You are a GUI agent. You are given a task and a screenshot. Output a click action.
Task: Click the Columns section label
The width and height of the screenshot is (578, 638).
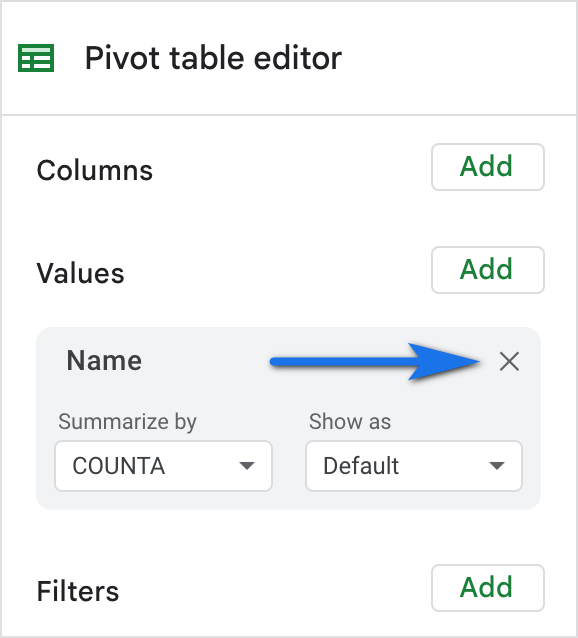(95, 170)
